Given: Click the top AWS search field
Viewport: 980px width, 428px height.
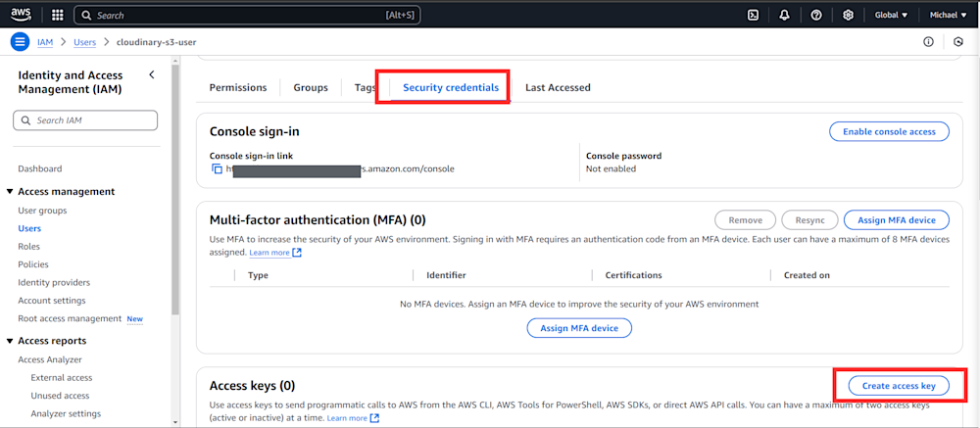Looking at the screenshot, I should [247, 15].
